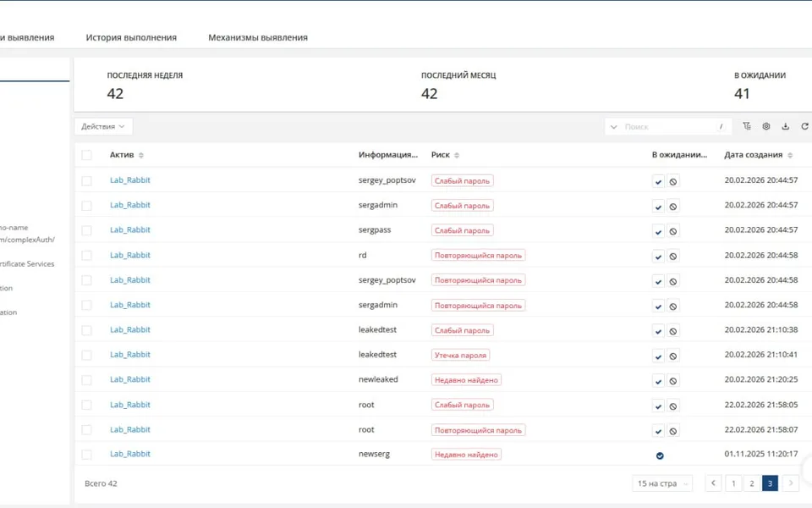
Task: Click Недавно найдено tag for newleaked
Action: (x=466, y=380)
